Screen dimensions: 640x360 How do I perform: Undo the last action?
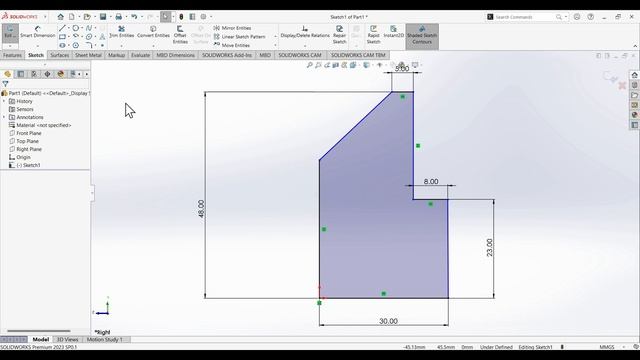[134, 17]
